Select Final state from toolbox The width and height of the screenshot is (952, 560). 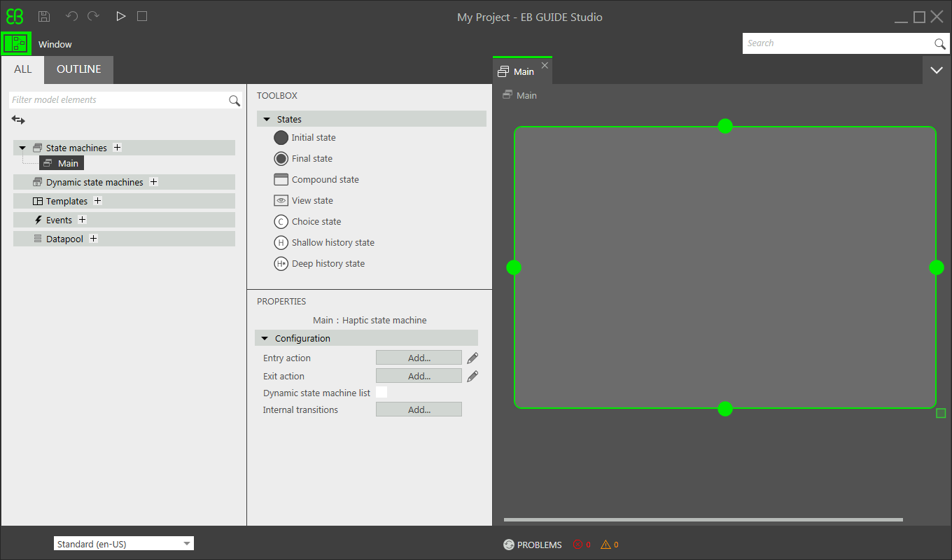(x=303, y=159)
